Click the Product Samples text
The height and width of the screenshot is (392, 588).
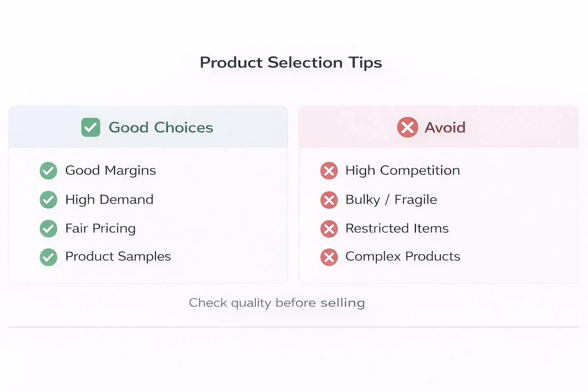(118, 256)
